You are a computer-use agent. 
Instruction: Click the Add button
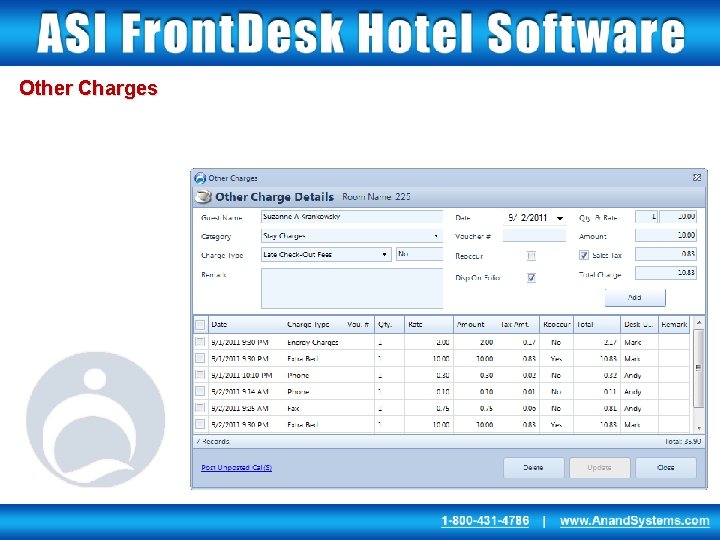635,298
